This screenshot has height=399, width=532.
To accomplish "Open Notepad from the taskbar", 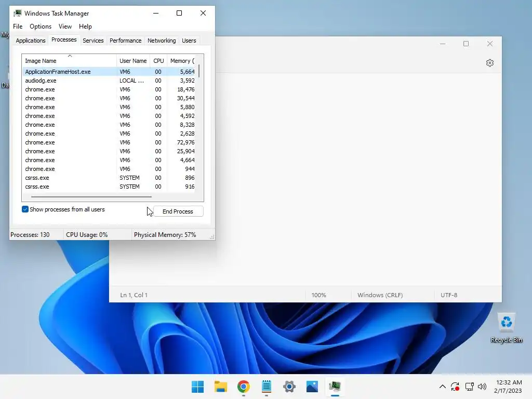I will point(267,387).
